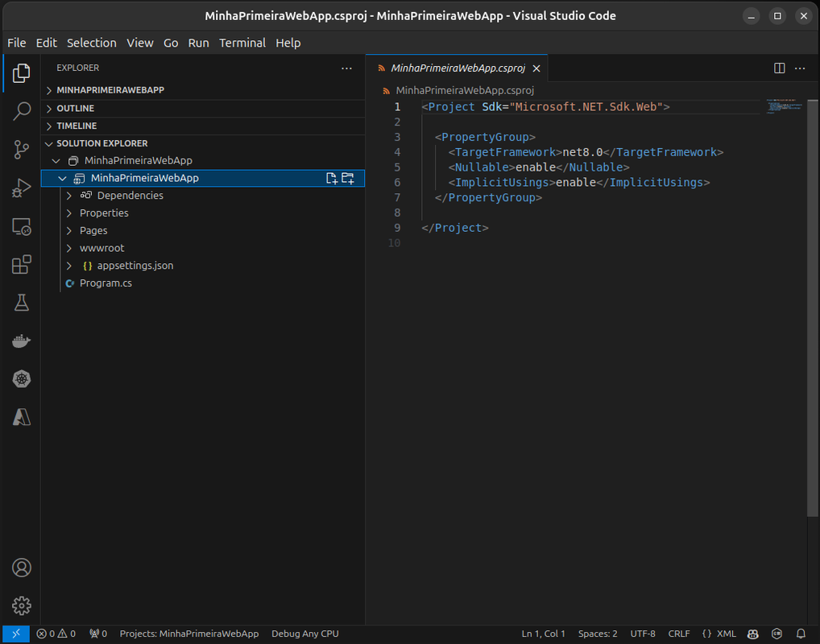Expand the TIMELINE section
Screen dimensions: 820x644
203,126
